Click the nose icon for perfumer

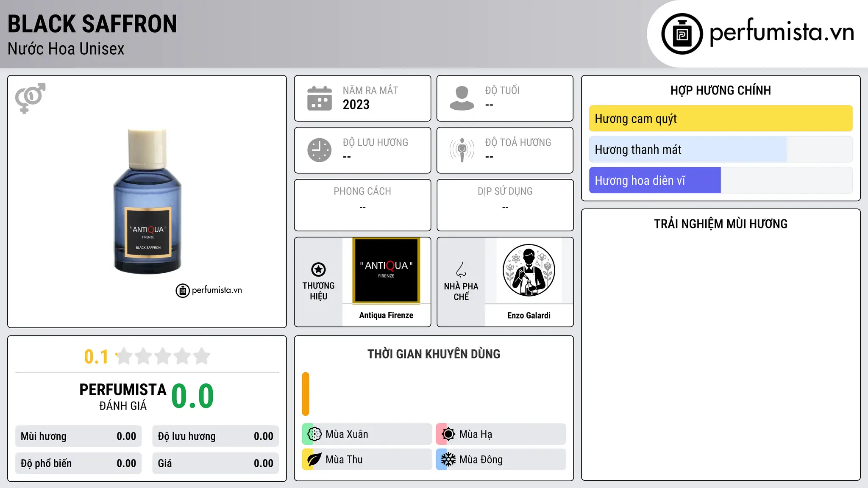point(461,269)
